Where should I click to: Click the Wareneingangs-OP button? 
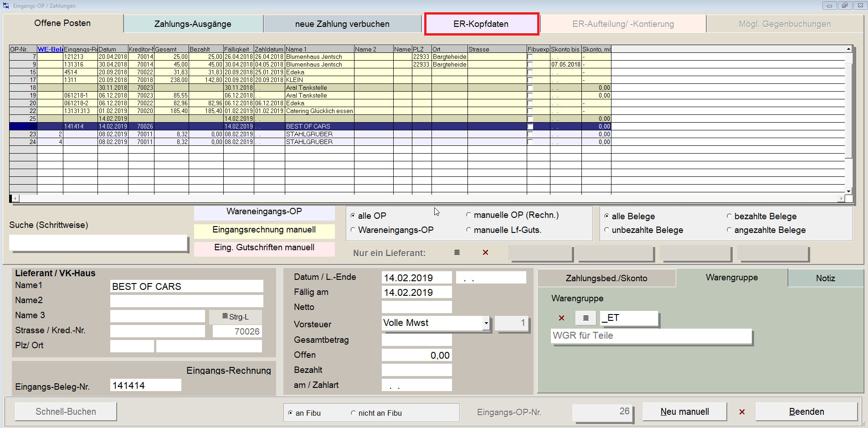[264, 212]
